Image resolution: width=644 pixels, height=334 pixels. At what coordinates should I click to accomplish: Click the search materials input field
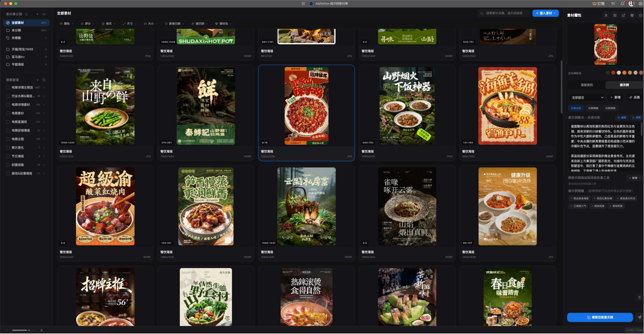click(x=503, y=13)
